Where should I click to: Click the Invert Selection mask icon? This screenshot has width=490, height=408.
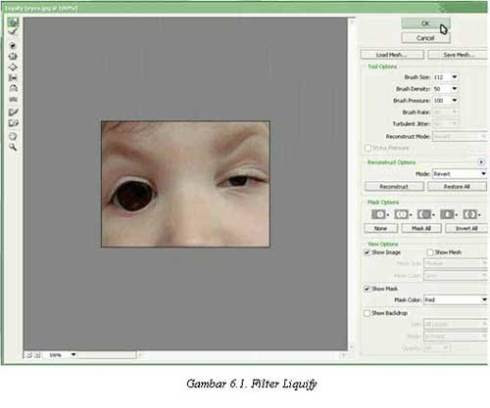470,214
